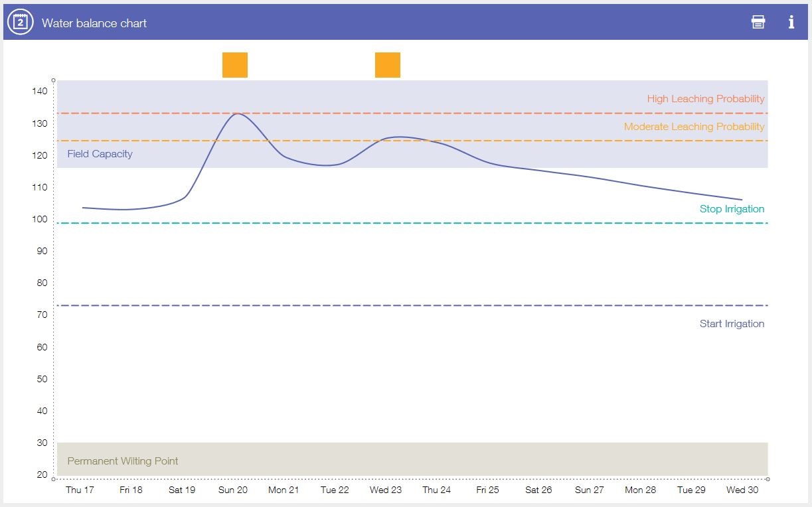The width and height of the screenshot is (812, 507).
Task: Select the 'Thu 17' date on x-axis
Action: coord(80,490)
